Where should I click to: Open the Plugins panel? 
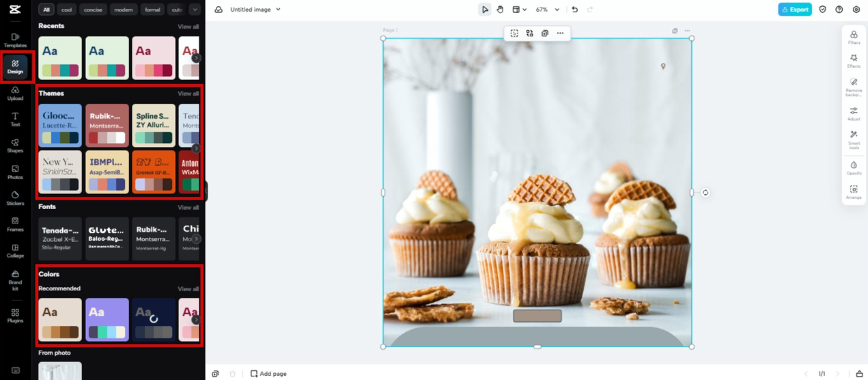tap(15, 315)
